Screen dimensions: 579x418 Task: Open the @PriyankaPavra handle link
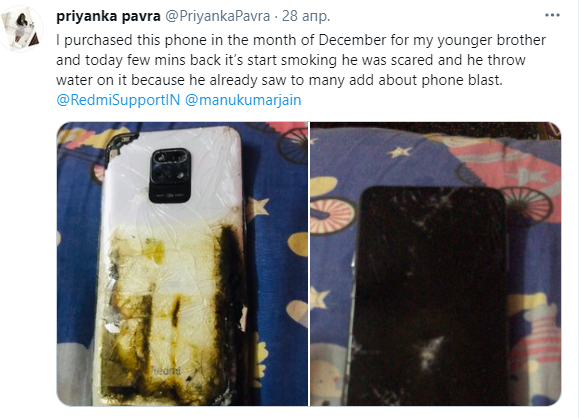[x=217, y=16]
